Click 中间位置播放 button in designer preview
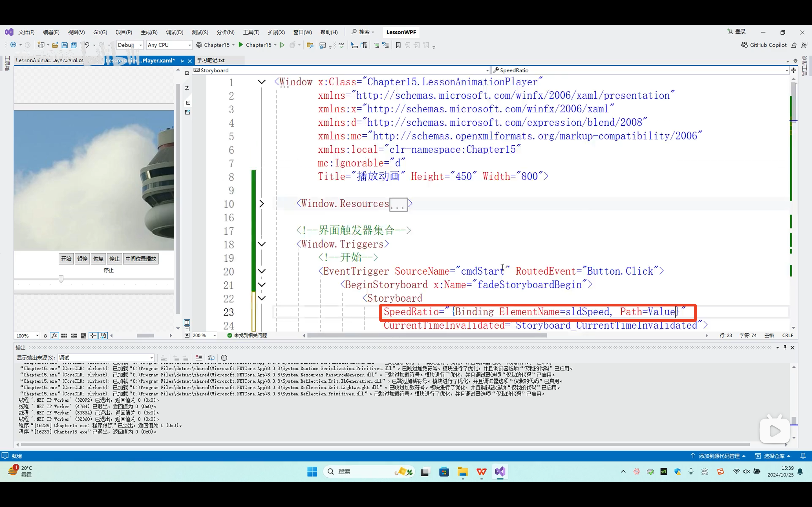812x507 pixels. (x=141, y=259)
